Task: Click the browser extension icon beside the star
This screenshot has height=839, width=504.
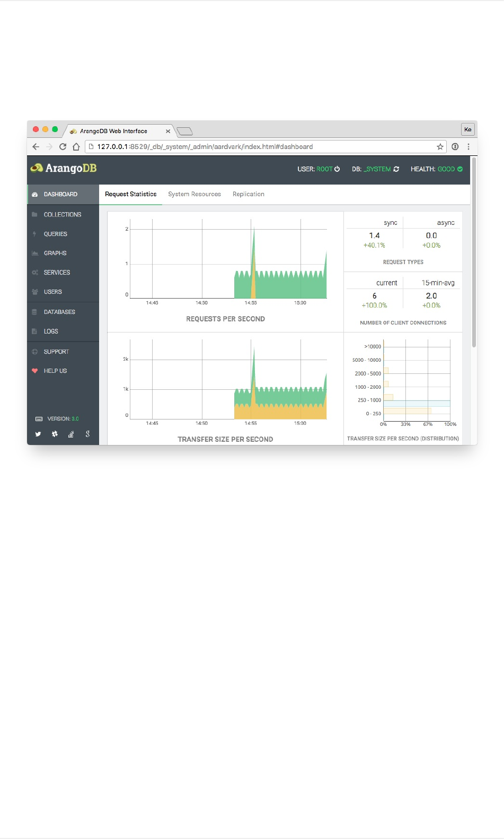Action: point(455,147)
